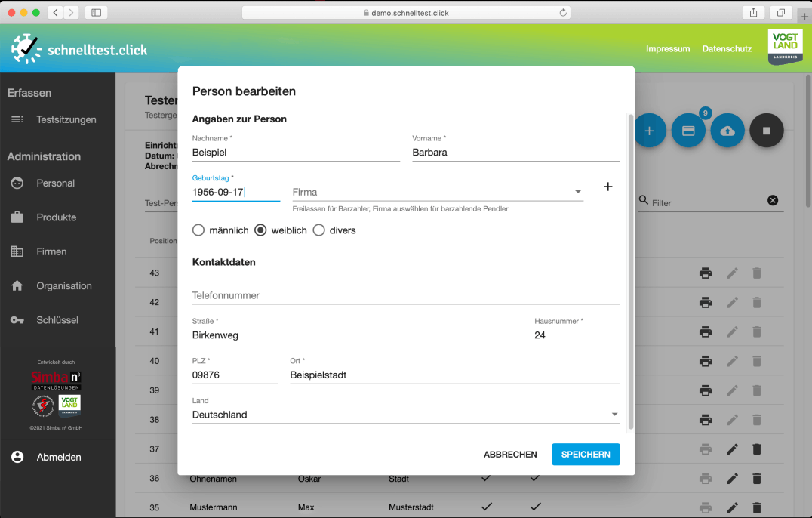812x518 pixels.
Task: Click the Speichern button
Action: tap(586, 455)
